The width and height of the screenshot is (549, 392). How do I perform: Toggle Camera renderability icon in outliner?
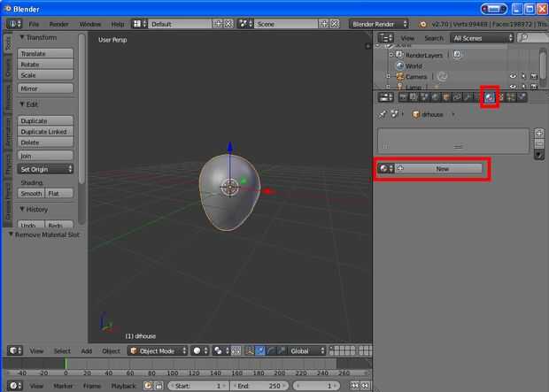(534, 76)
